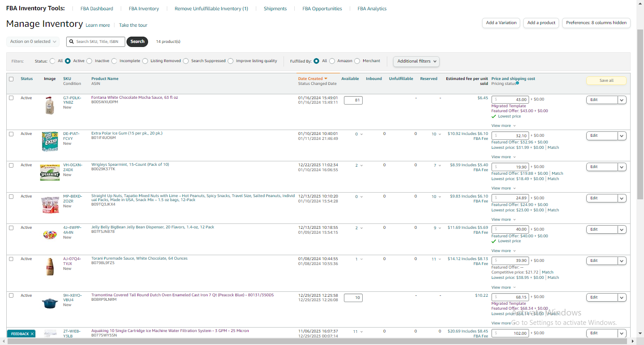Viewport: 644px width, 345px height.
Task: Expand View more under Straight Up Nuts pricing
Action: [504, 219]
